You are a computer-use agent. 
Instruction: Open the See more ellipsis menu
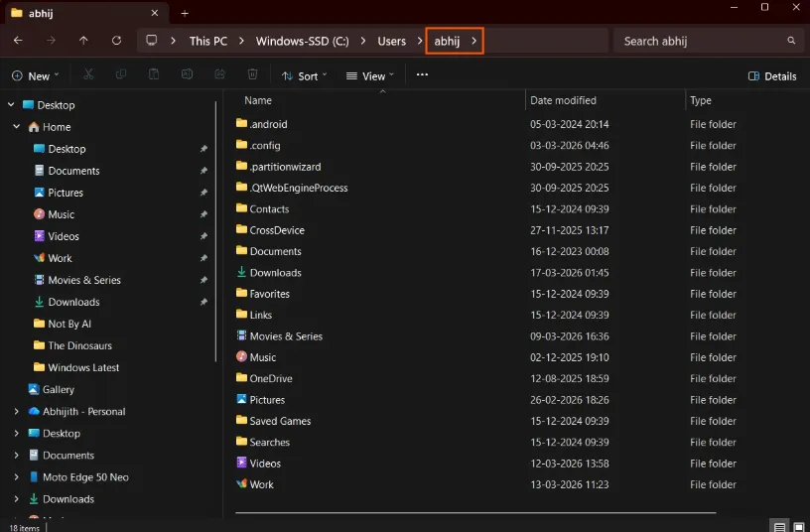click(422, 75)
